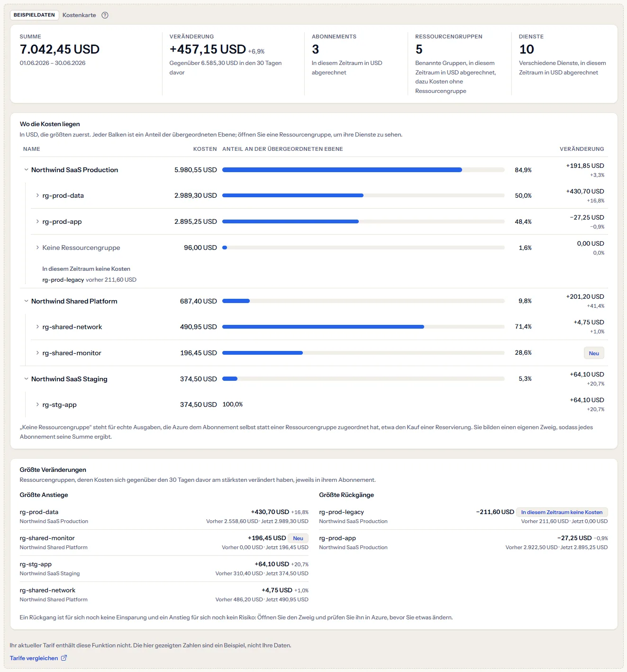This screenshot has width=627, height=672.
Task: Open the help icon beside Kostenkarte
Action: (105, 15)
